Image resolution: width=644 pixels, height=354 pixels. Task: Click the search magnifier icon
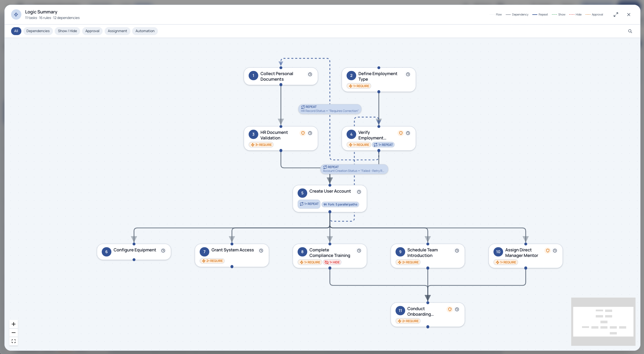click(630, 31)
